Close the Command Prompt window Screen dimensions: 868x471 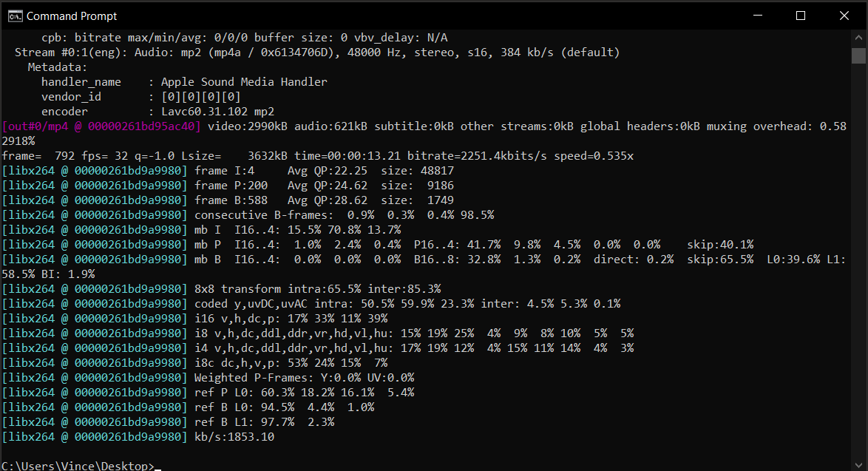point(843,15)
